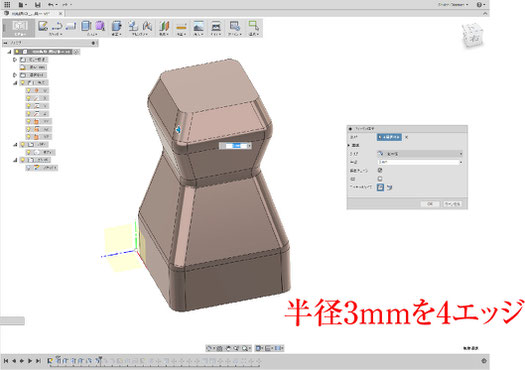This screenshot has width=525, height=370.
Task: Click the Undo arrow icon
Action: point(52,5)
